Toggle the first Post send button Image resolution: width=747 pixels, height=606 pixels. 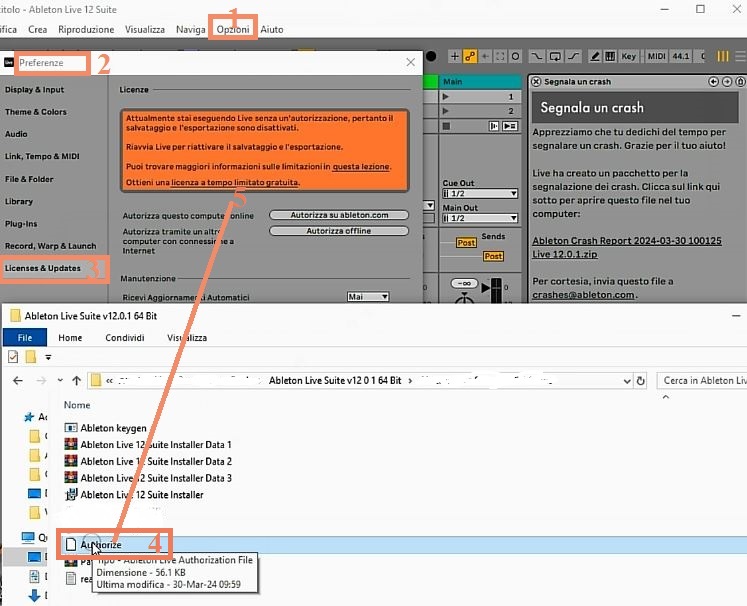coord(466,243)
